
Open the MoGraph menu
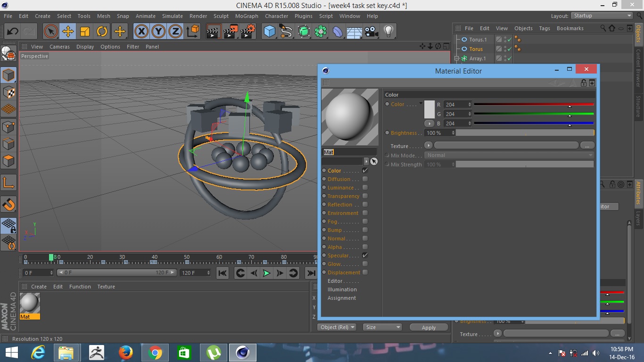point(247,16)
